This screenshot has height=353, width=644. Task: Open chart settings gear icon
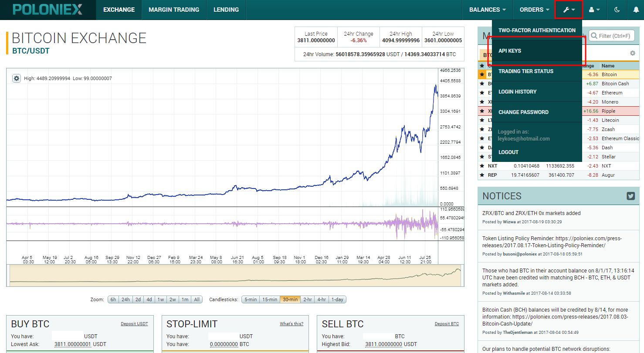(17, 78)
